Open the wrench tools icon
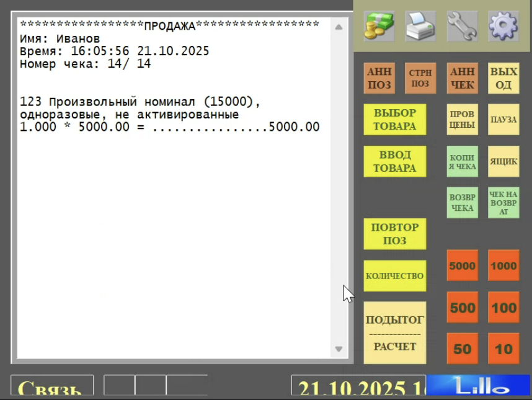The height and width of the screenshot is (400, 532). [462, 27]
